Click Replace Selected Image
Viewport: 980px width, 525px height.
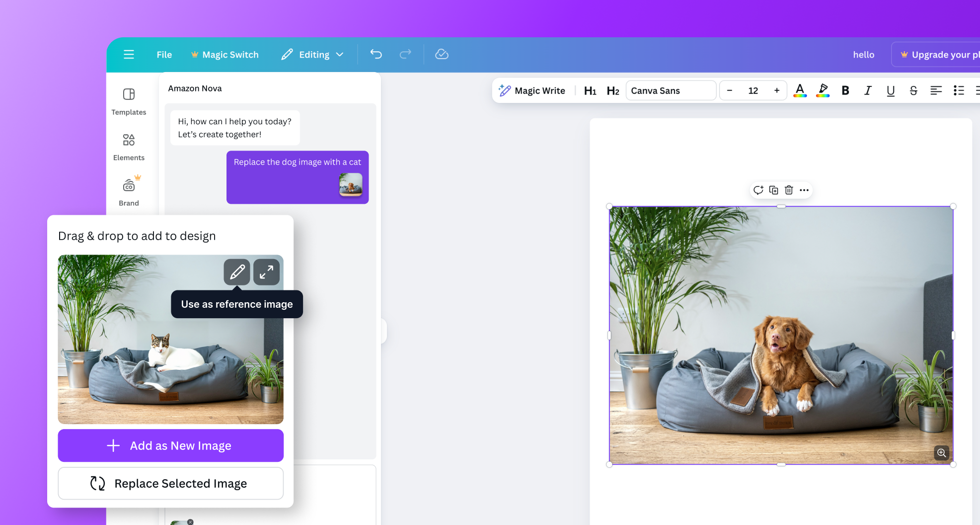(x=170, y=483)
